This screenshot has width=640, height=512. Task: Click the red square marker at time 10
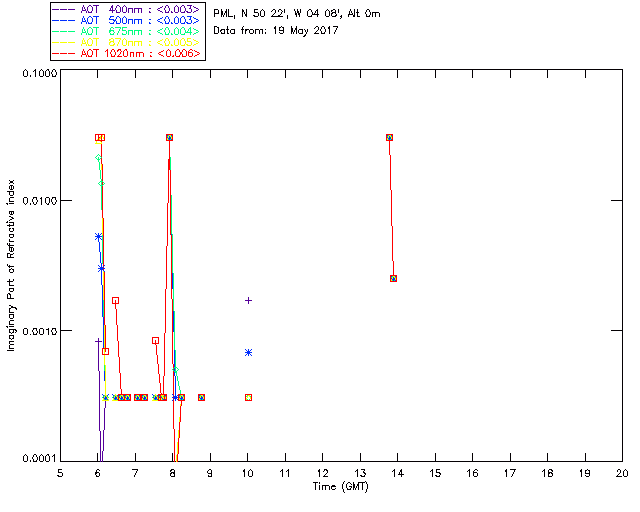(248, 397)
